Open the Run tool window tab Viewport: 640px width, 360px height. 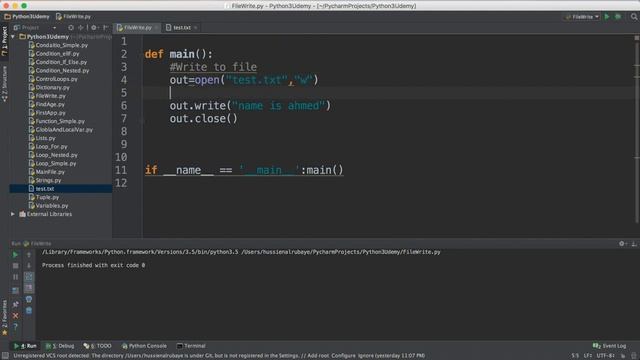[x=25, y=346]
